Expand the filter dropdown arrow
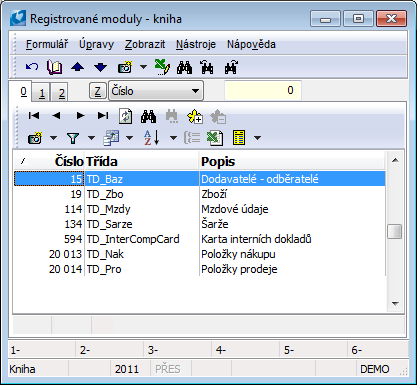Image resolution: width=417 pixels, height=385 pixels. [x=91, y=138]
